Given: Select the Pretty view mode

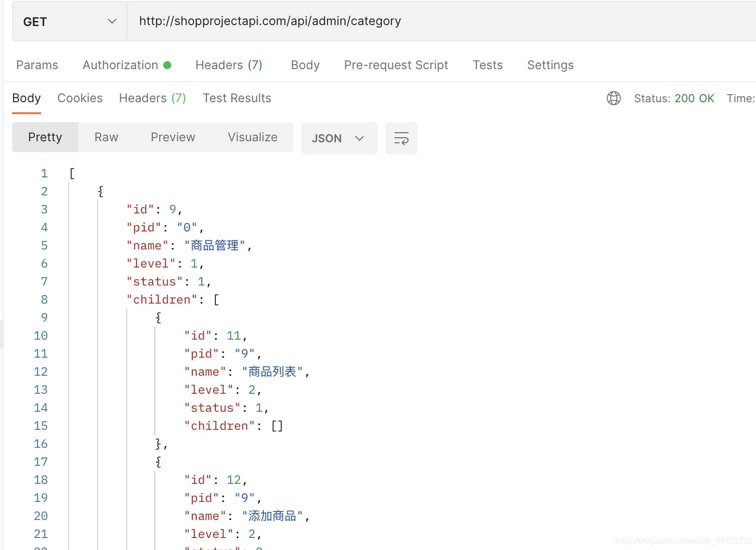Looking at the screenshot, I should (45, 137).
